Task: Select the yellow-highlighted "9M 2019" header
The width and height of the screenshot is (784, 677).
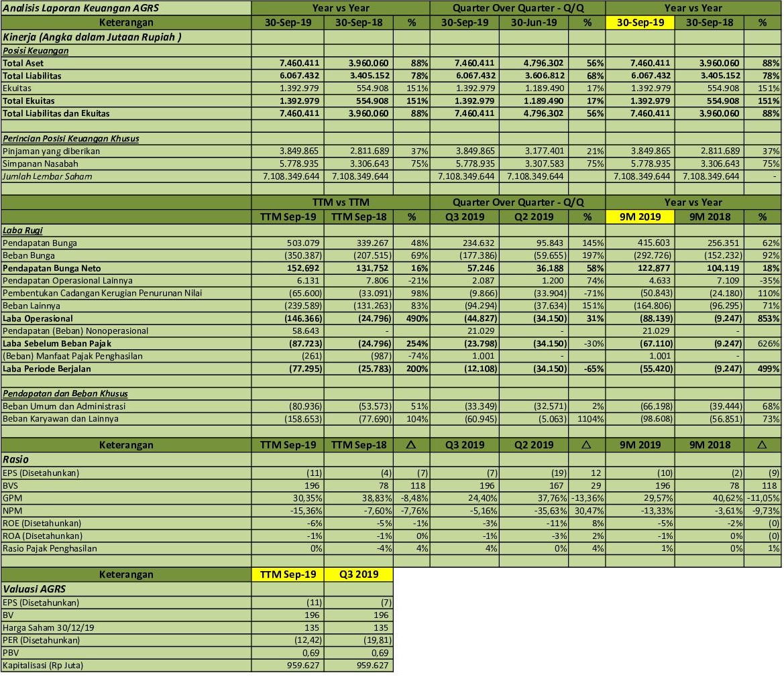Action: [640, 217]
